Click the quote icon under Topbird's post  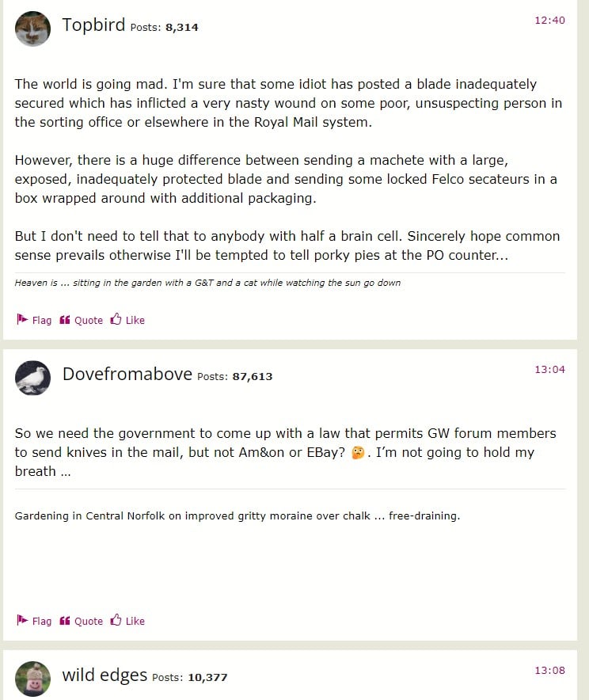tap(65, 320)
